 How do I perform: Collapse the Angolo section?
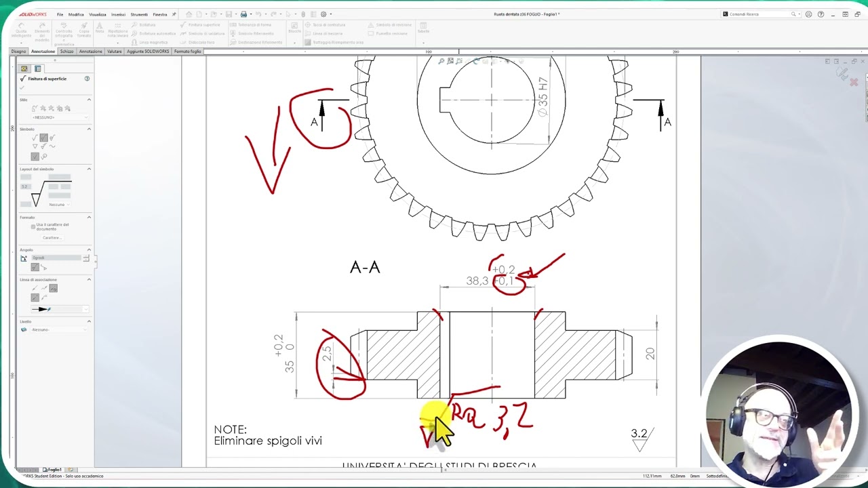[x=89, y=250]
